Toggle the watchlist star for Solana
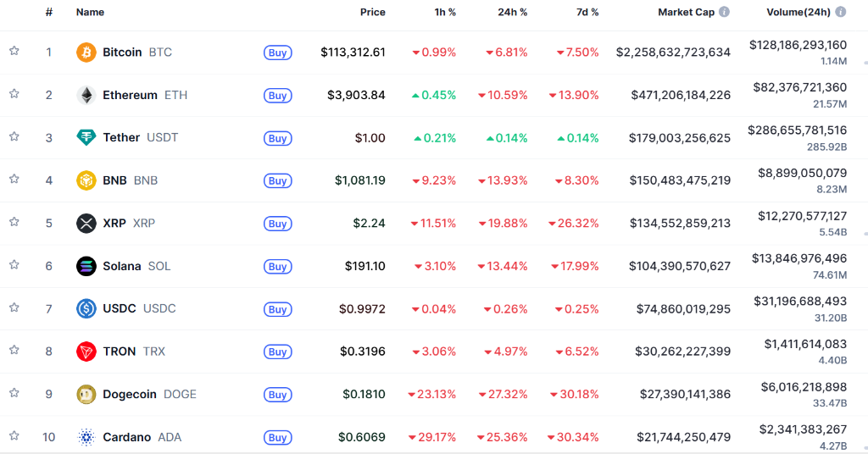Viewport: 868px width, 454px height. tap(14, 265)
